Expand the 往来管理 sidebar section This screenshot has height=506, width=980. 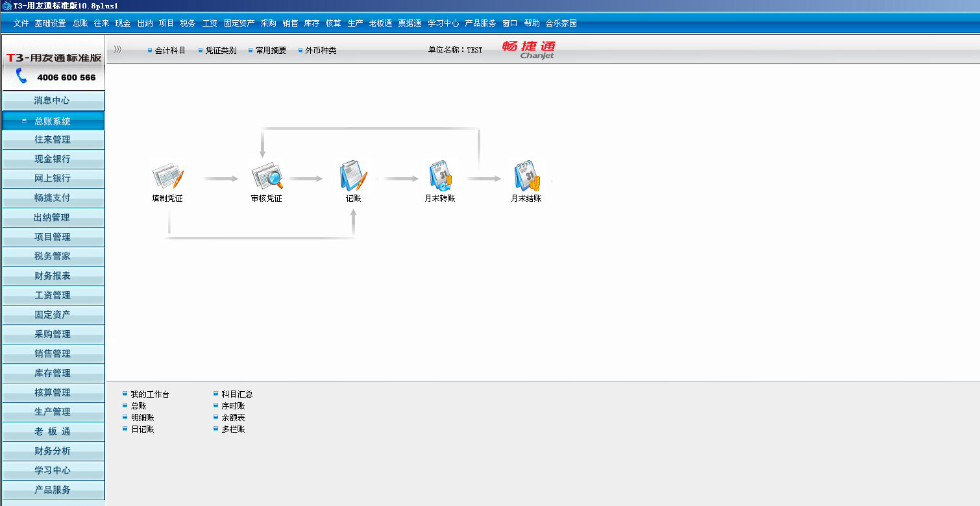pyautogui.click(x=53, y=139)
